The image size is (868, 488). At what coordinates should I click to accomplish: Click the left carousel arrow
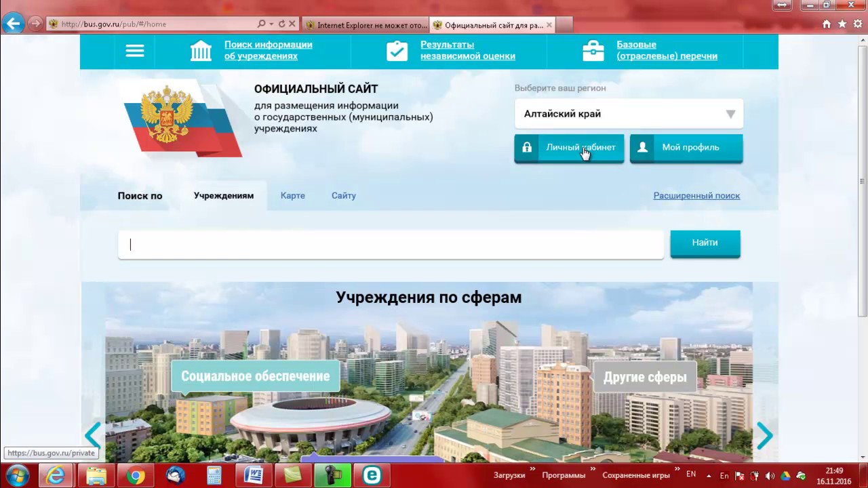[93, 435]
